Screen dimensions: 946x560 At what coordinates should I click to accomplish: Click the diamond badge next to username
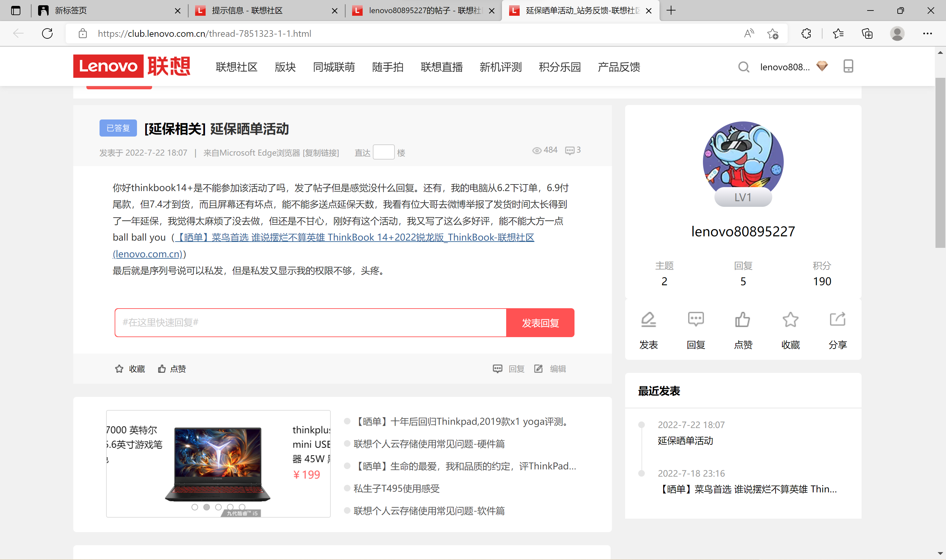822,66
